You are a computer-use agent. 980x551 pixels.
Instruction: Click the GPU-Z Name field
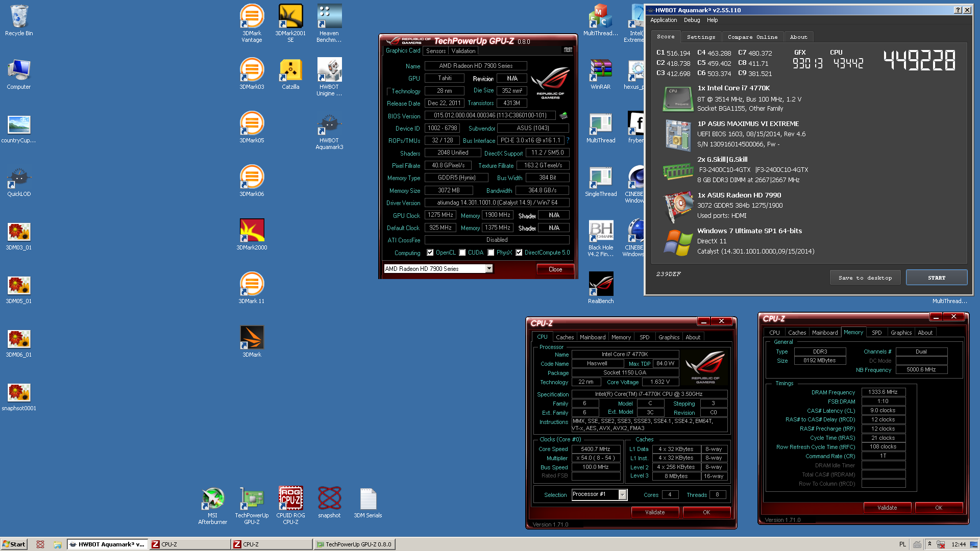pos(476,66)
